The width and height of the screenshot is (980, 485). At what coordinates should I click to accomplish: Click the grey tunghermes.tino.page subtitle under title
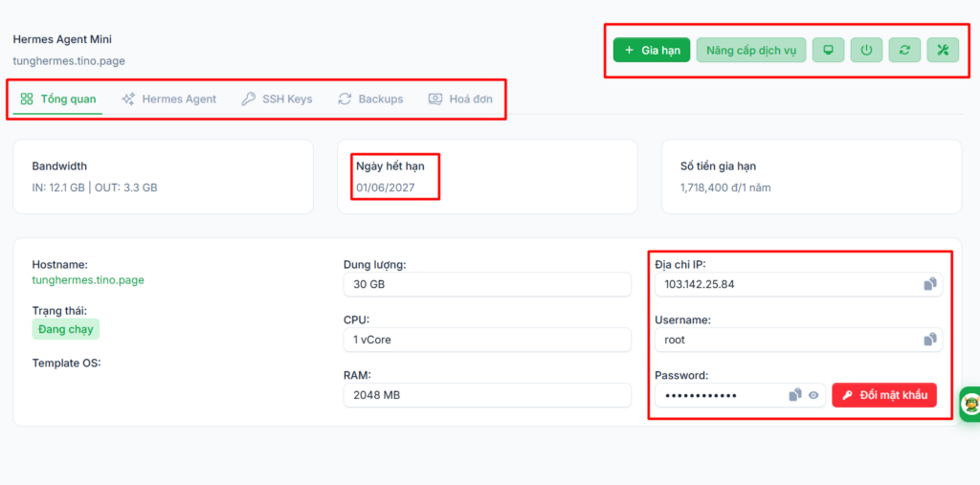coord(69,61)
